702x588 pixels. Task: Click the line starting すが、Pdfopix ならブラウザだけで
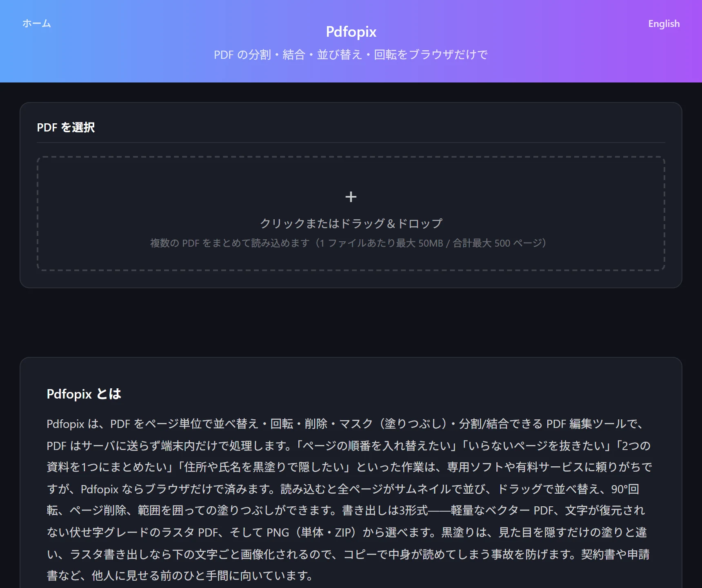click(x=343, y=489)
